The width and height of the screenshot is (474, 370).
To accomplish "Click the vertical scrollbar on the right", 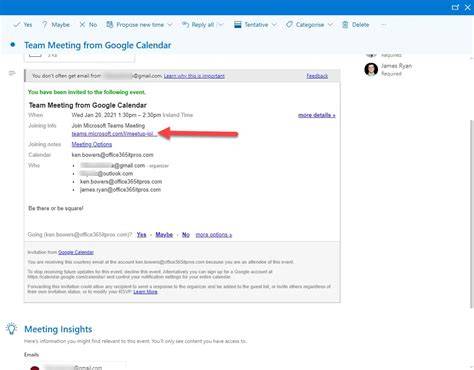I will coord(471,213).
